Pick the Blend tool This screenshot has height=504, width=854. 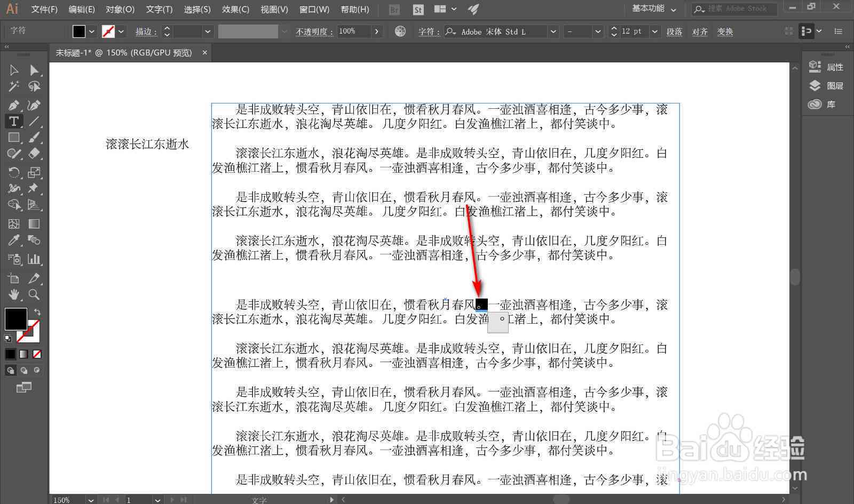tap(34, 240)
